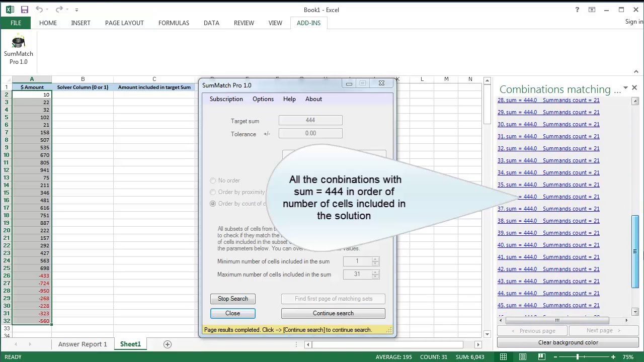644x362 pixels.
Task: Open the HOME ribbon tab
Action: [48, 23]
